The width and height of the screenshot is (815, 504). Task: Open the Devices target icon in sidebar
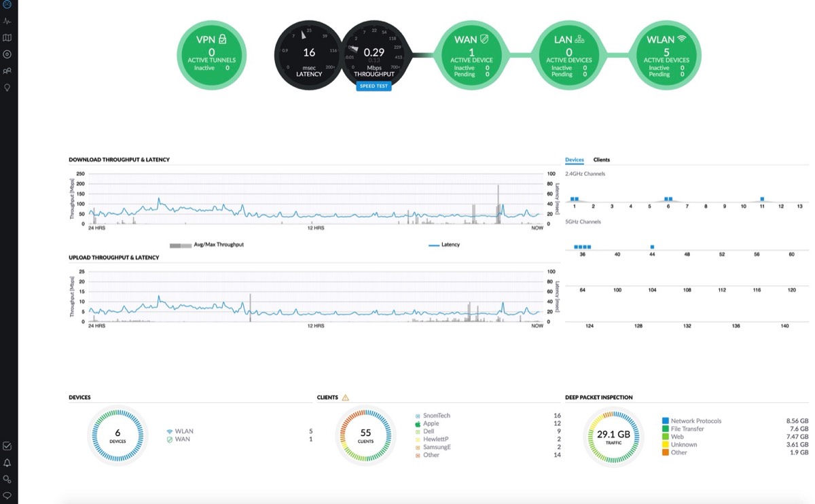pyautogui.click(x=7, y=54)
